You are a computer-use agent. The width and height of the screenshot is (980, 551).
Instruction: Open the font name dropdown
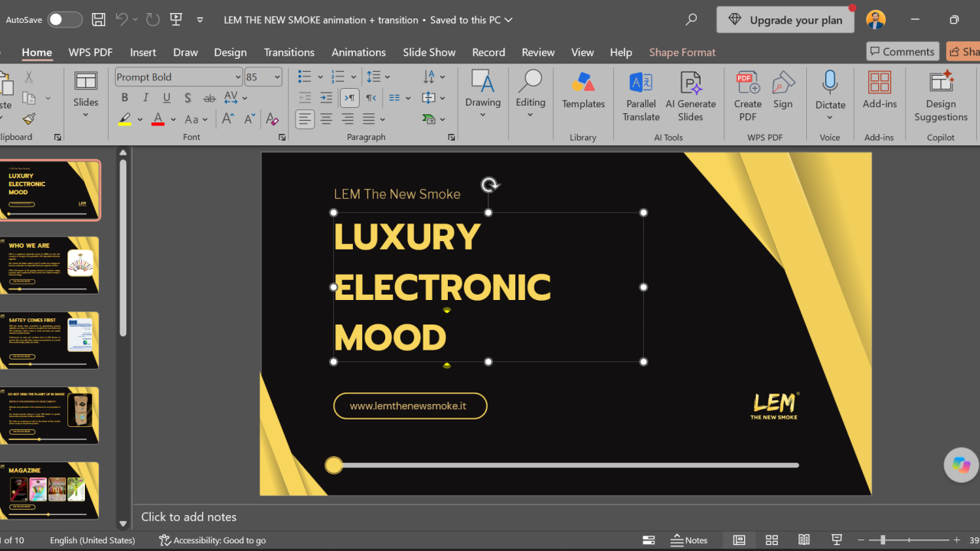point(238,77)
